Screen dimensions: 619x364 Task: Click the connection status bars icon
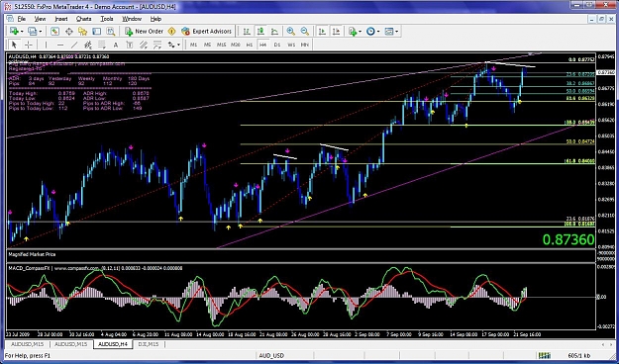click(x=545, y=355)
